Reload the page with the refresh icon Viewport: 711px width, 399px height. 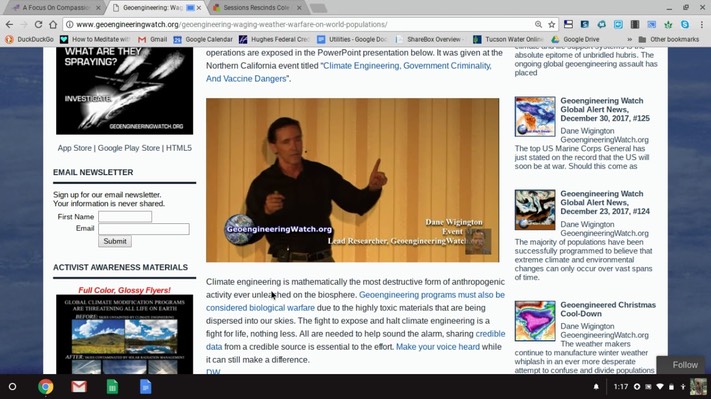39,24
